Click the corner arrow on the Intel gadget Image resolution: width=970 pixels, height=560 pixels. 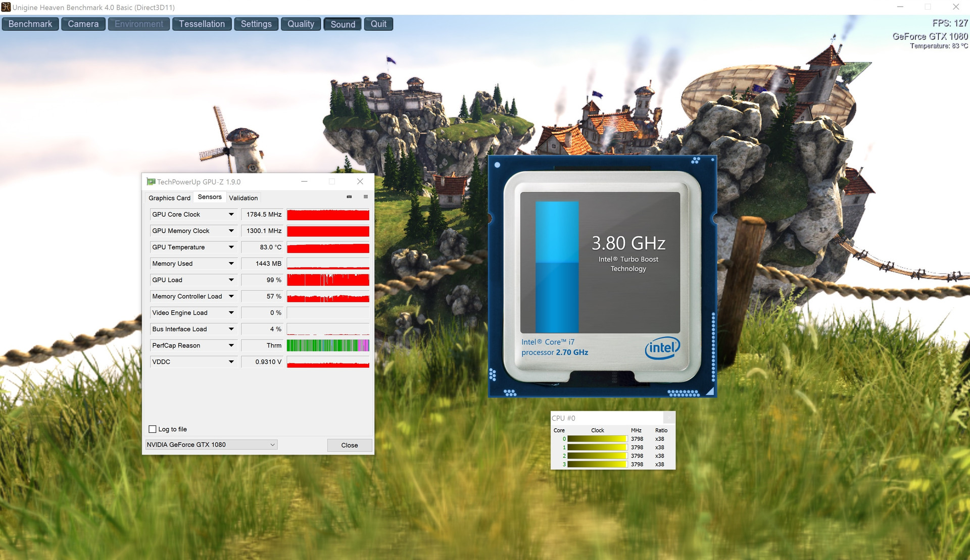point(710,391)
